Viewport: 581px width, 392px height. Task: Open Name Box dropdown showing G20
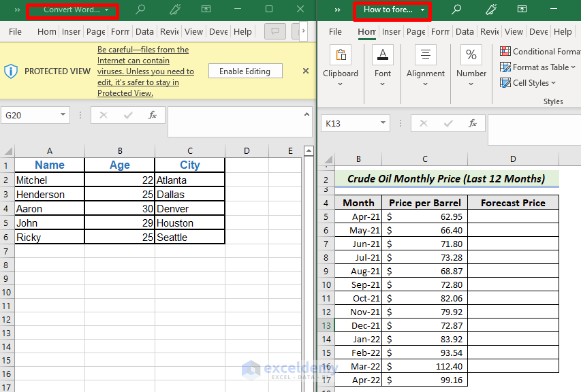coord(63,115)
